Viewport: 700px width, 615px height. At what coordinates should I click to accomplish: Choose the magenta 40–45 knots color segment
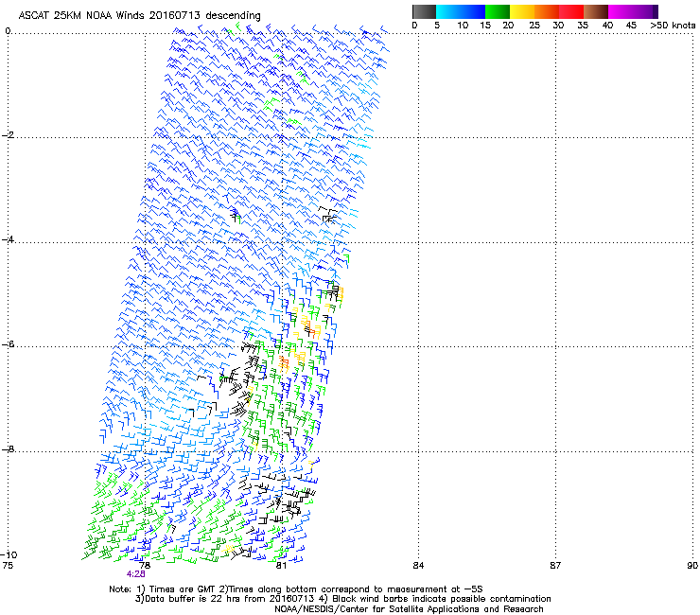tap(621, 11)
